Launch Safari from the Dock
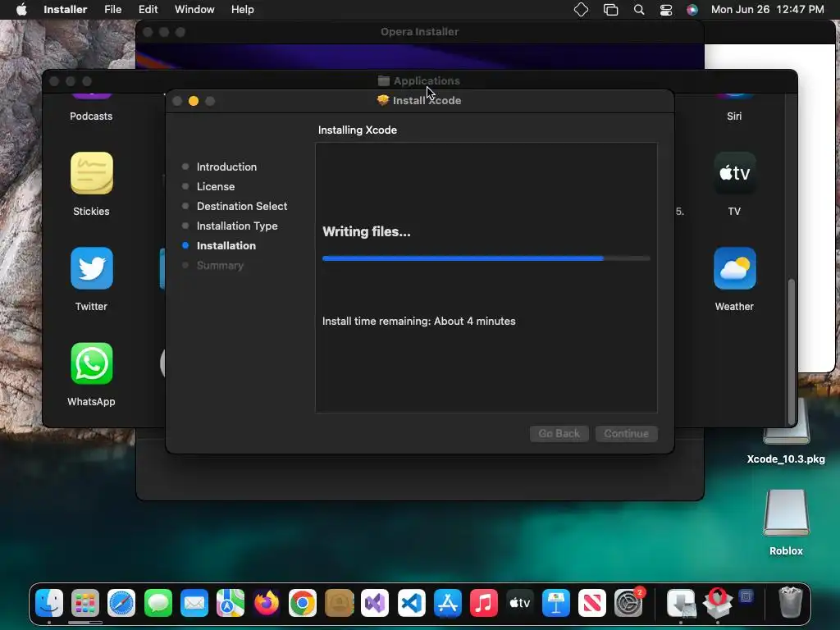The height and width of the screenshot is (630, 840). coord(121,603)
